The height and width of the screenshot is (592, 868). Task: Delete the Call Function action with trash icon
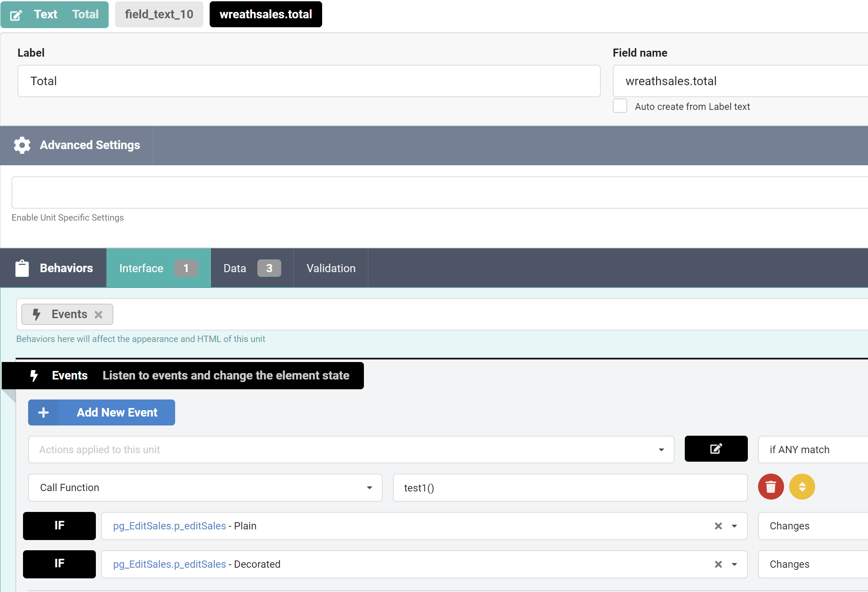[770, 487]
